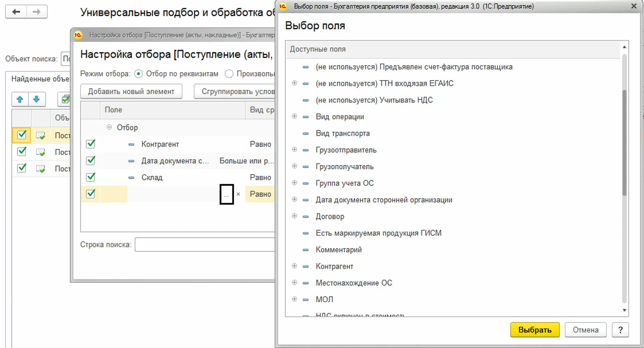This screenshot has height=348, width=644.
Task: Toggle the Склад filter checkbox
Action: (91, 178)
